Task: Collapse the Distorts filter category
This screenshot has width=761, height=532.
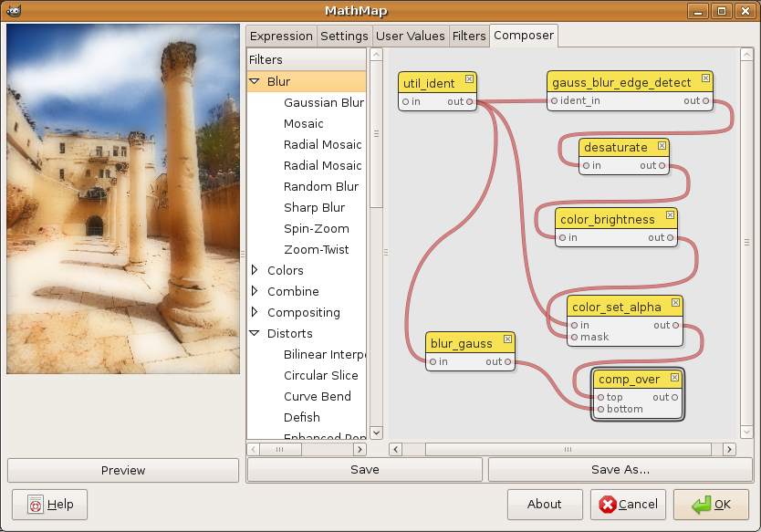Action: click(x=255, y=333)
